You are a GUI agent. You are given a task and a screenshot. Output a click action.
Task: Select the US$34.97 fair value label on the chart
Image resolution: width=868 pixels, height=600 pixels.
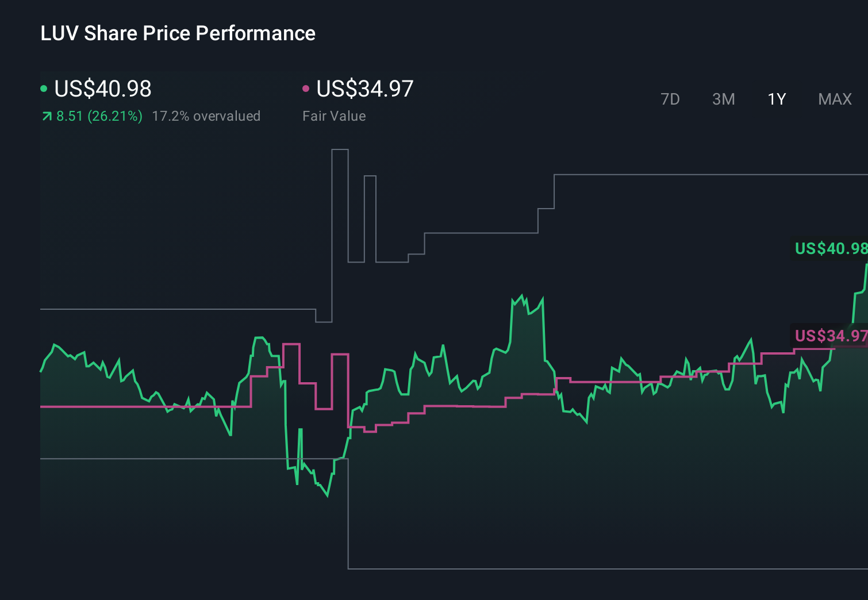829,336
